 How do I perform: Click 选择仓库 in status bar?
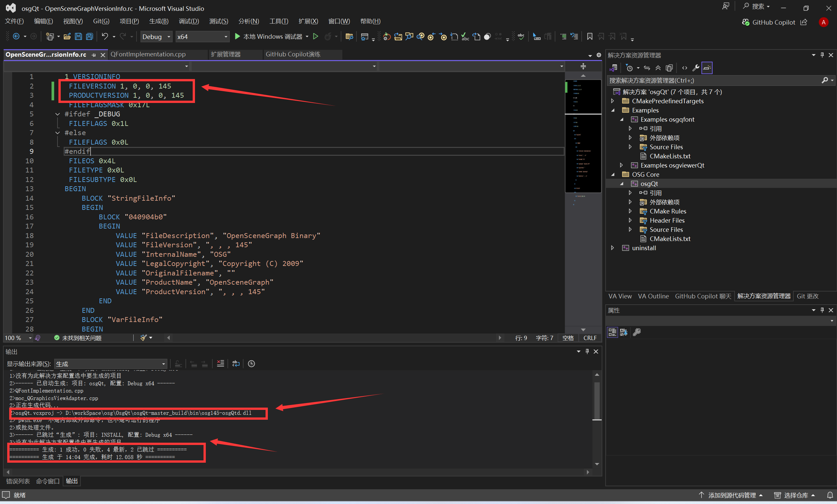click(x=795, y=495)
